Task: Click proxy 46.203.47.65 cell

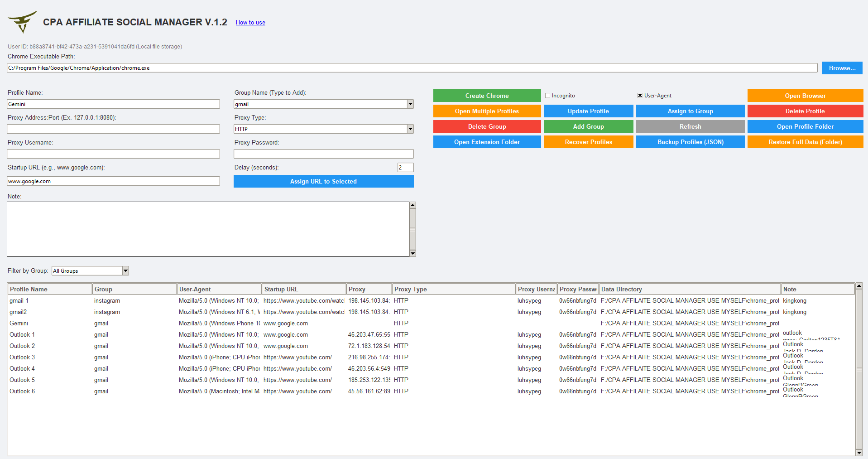Action: pyautogui.click(x=369, y=334)
